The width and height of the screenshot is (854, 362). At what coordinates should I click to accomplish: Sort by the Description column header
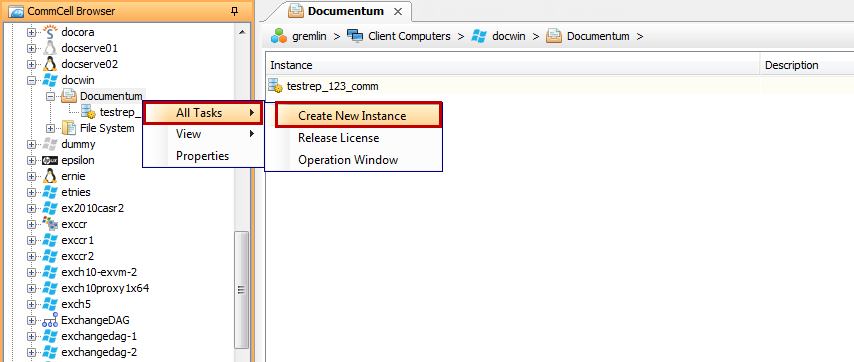tap(807, 65)
